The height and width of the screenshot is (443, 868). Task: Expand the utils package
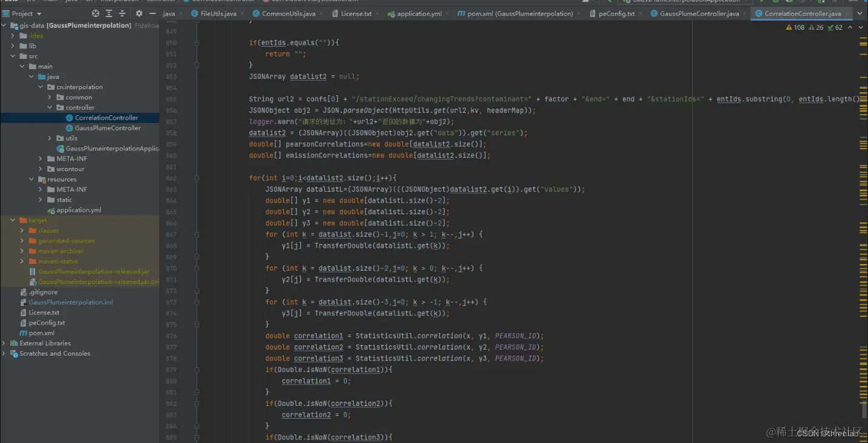[x=50, y=138]
